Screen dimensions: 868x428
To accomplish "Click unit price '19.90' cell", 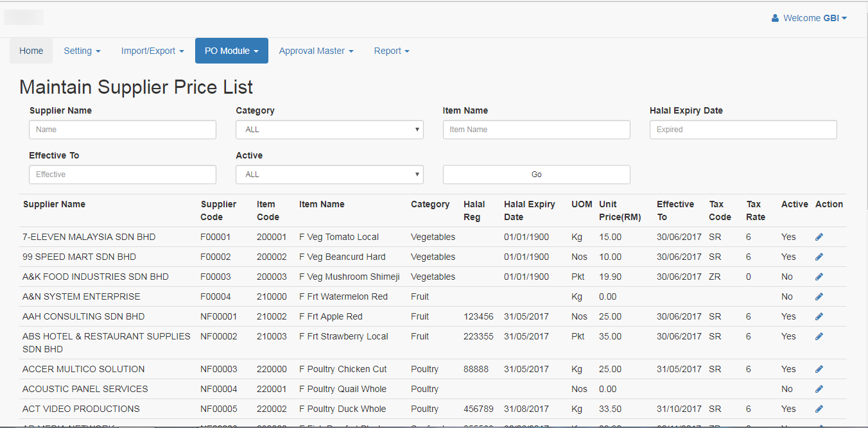I will pyautogui.click(x=610, y=277).
